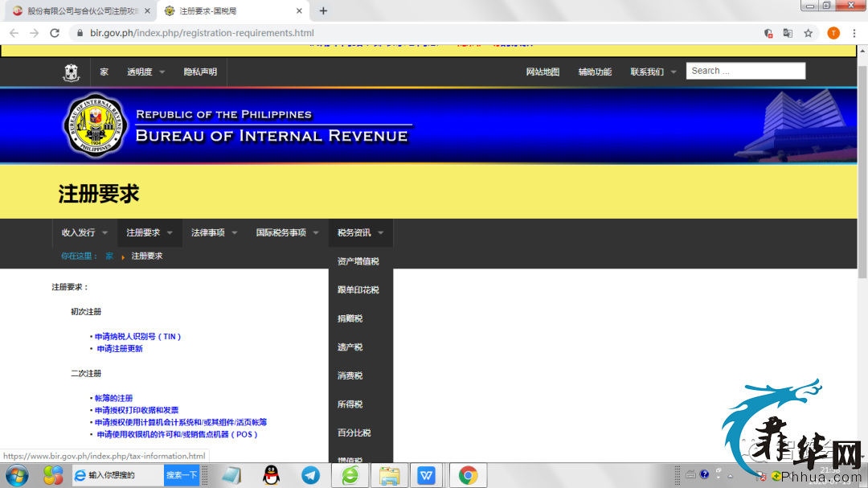Close the 注册要求-国税局 tab
Screen dimensions: 868x488
pos(299,10)
